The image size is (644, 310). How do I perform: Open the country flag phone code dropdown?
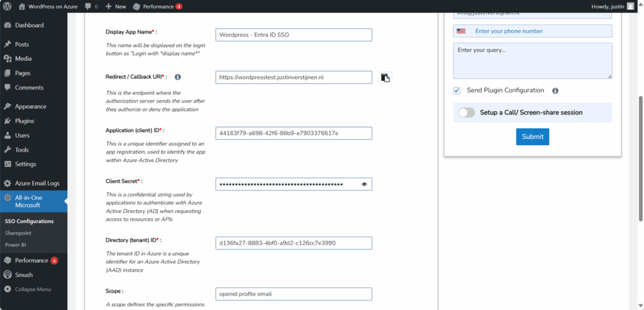coord(462,31)
